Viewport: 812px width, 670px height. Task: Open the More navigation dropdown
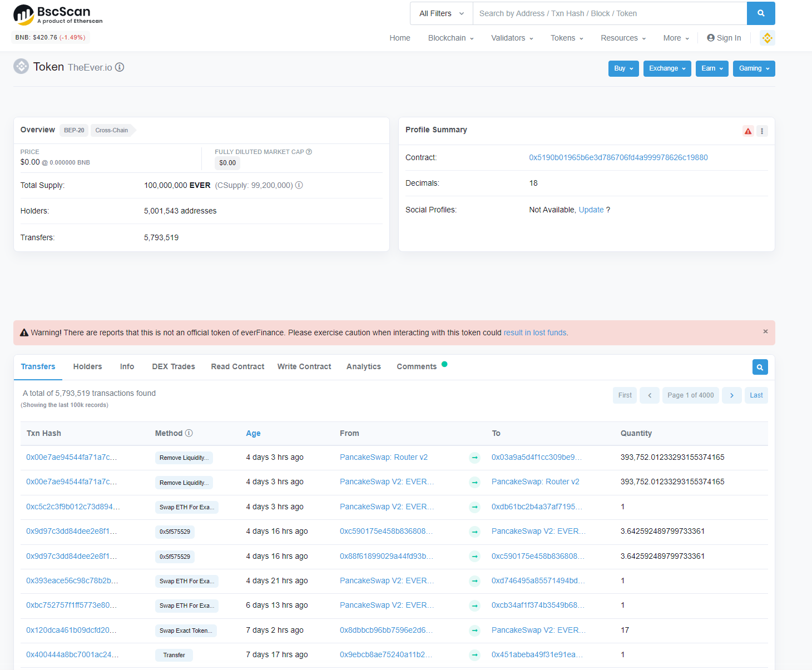(x=675, y=38)
